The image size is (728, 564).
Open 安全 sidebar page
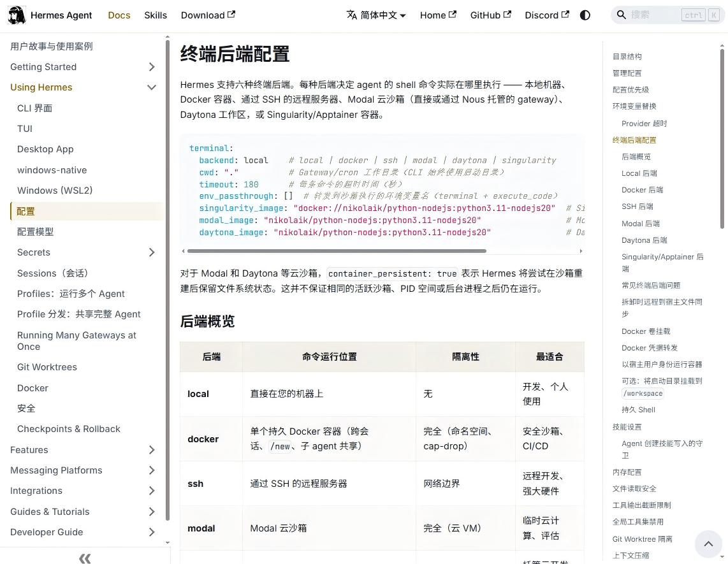[26, 408]
